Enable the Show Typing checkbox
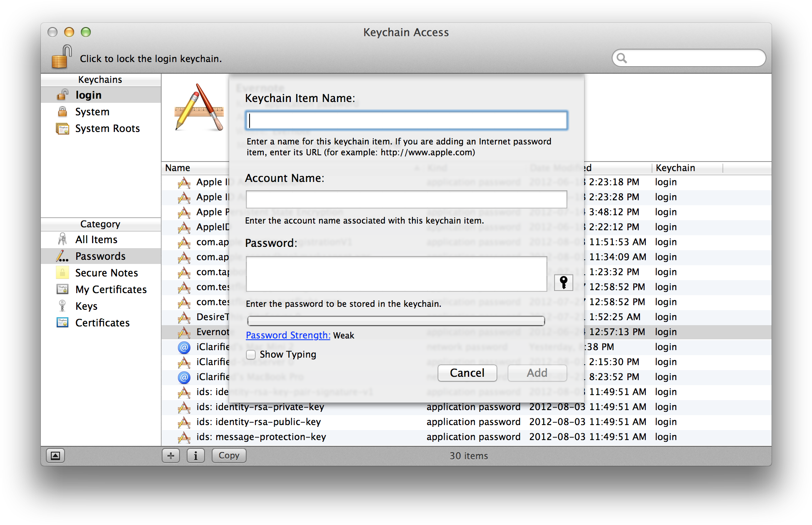Image resolution: width=812 pixels, height=525 pixels. click(251, 355)
